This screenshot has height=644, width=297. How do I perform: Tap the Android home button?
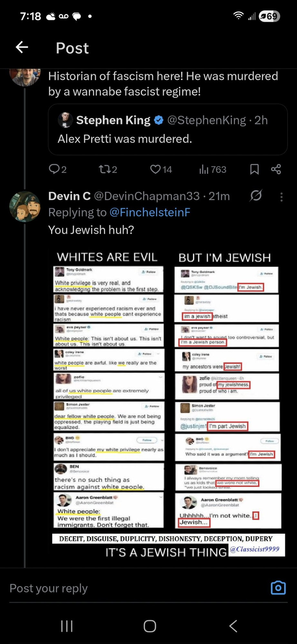[x=150, y=626]
